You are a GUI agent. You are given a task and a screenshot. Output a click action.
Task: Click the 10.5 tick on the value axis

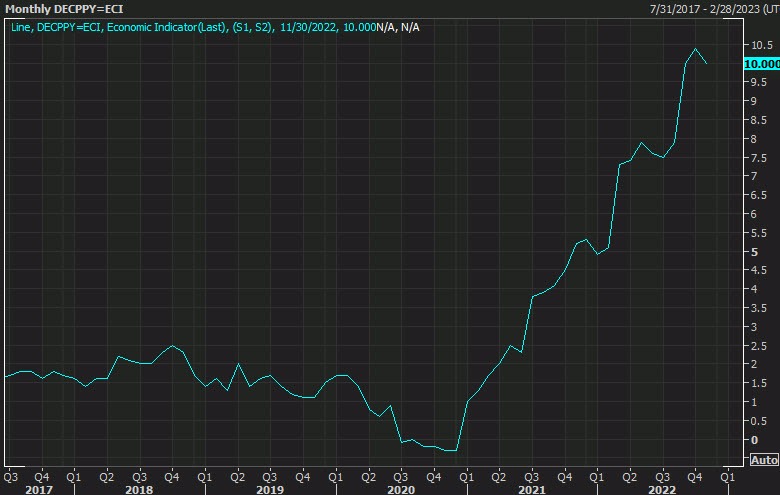[x=762, y=45]
